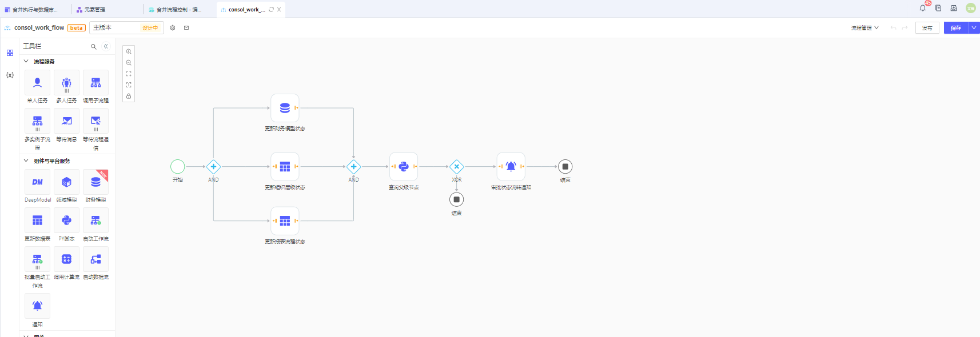Toggle the canvas lock icon

click(129, 96)
